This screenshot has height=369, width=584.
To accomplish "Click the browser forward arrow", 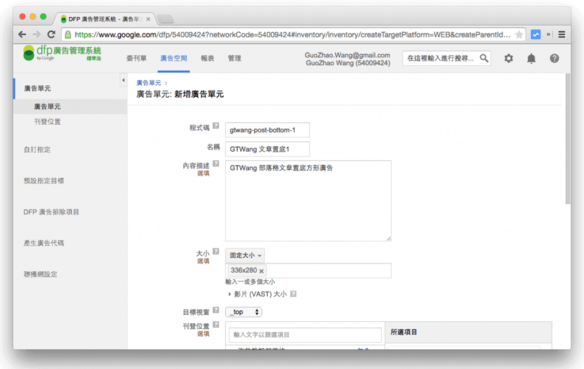I will 36,35.
